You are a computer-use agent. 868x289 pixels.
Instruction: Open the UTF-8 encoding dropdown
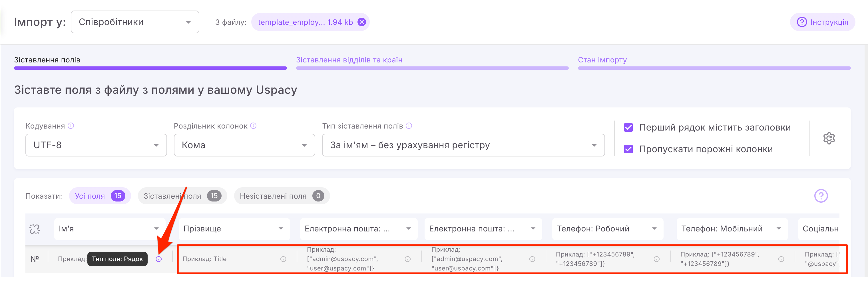96,145
